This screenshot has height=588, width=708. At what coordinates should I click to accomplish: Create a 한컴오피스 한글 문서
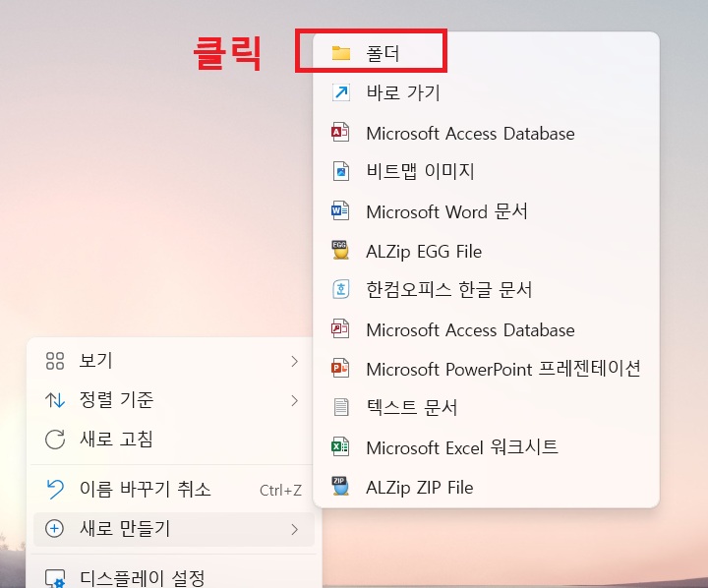pyautogui.click(x=486, y=289)
